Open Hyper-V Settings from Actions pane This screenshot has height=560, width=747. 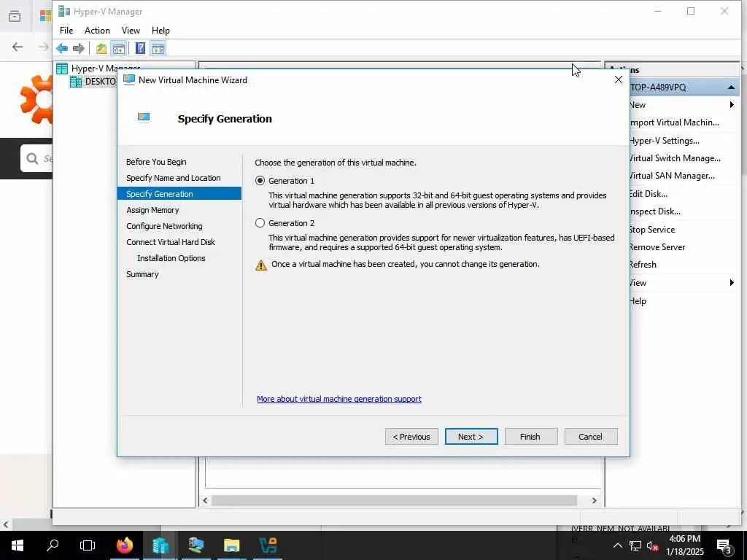click(664, 141)
